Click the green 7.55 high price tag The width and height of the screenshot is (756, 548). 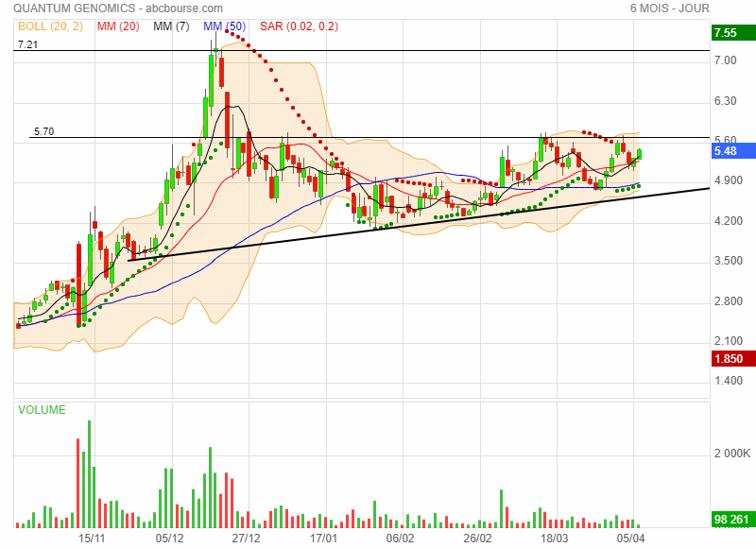coord(732,33)
